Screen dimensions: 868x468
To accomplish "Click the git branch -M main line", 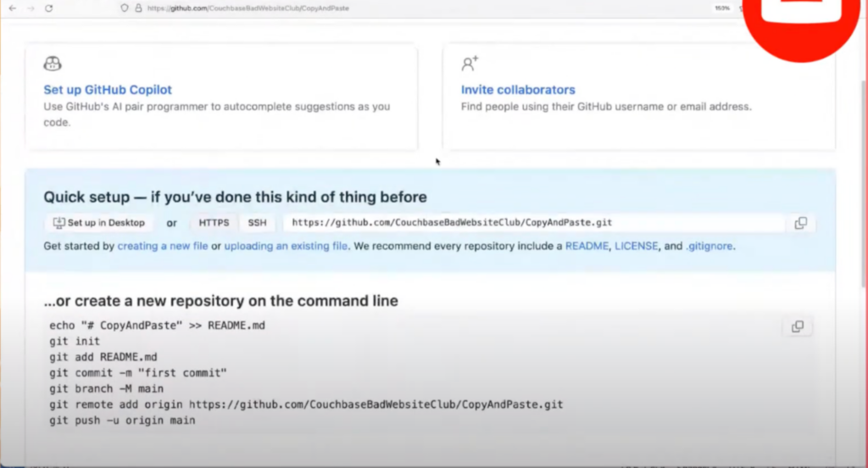I will pos(106,389).
